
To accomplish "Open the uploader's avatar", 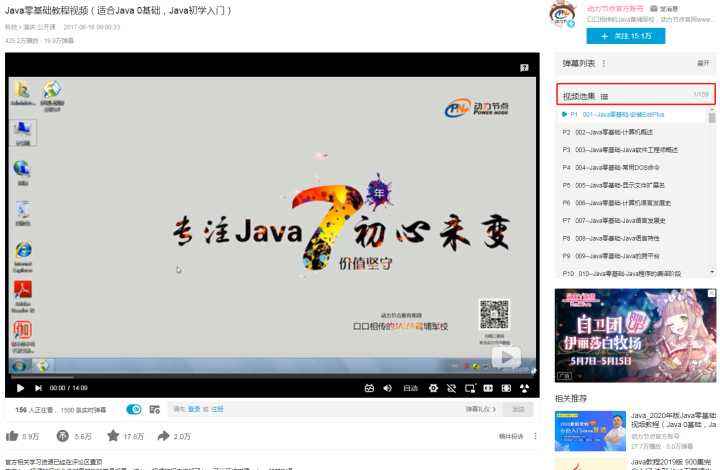I will point(563,14).
